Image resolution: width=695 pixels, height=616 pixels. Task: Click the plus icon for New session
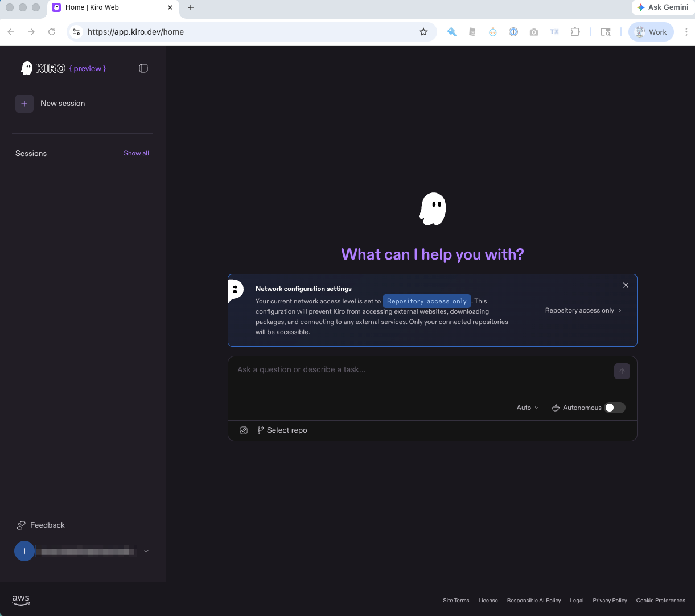tap(24, 104)
